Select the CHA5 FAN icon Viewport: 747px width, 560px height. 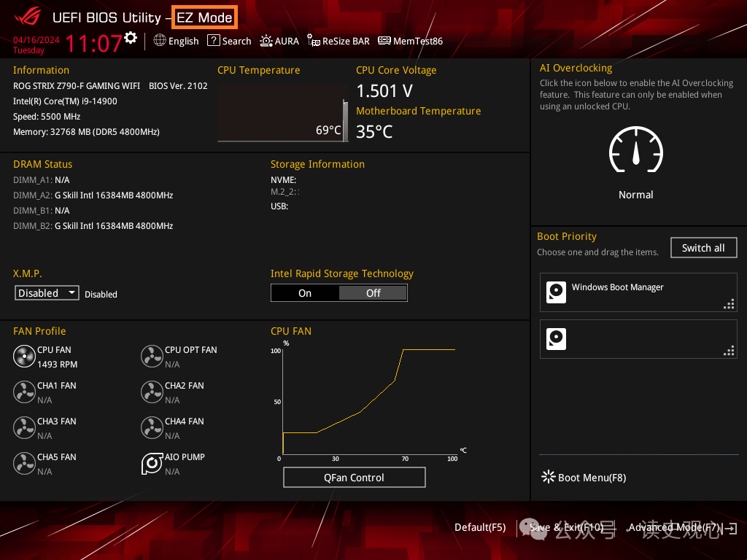(x=24, y=463)
